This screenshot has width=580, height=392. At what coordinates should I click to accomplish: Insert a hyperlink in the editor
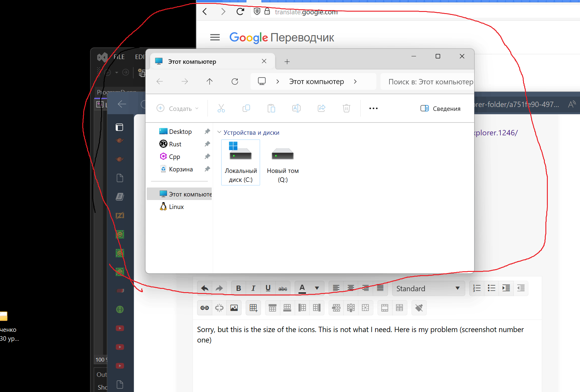click(205, 308)
